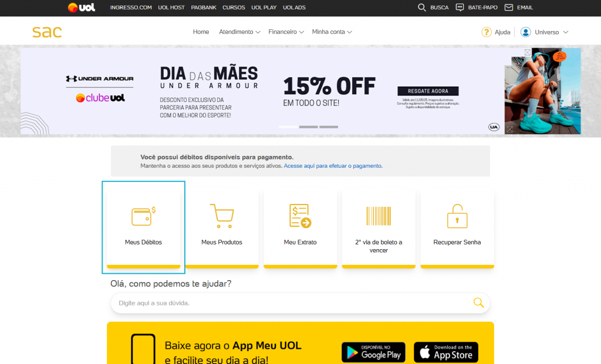601x364 pixels.
Task: Click the App Store download button
Action: (x=446, y=352)
